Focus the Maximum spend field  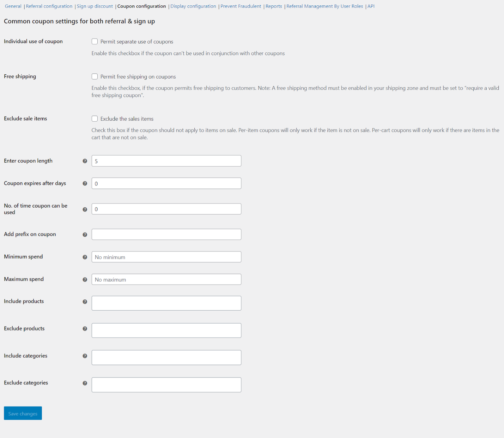166,280
